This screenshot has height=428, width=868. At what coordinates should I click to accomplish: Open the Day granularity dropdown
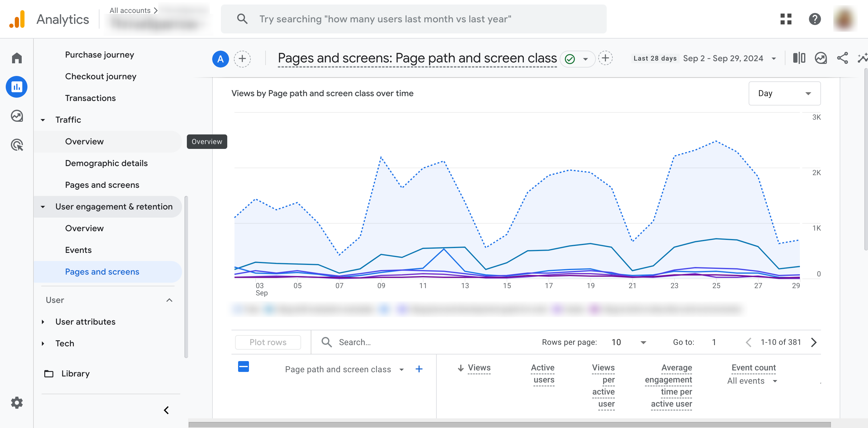785,93
